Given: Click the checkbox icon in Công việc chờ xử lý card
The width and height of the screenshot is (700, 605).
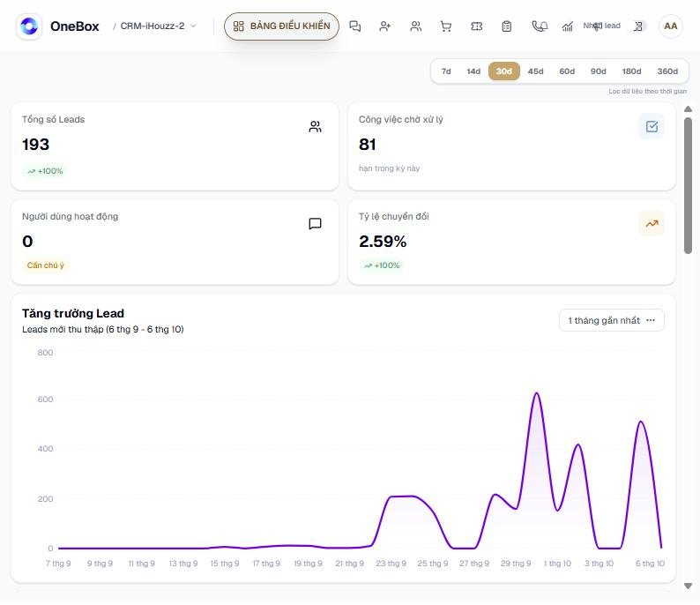Looking at the screenshot, I should click(652, 127).
